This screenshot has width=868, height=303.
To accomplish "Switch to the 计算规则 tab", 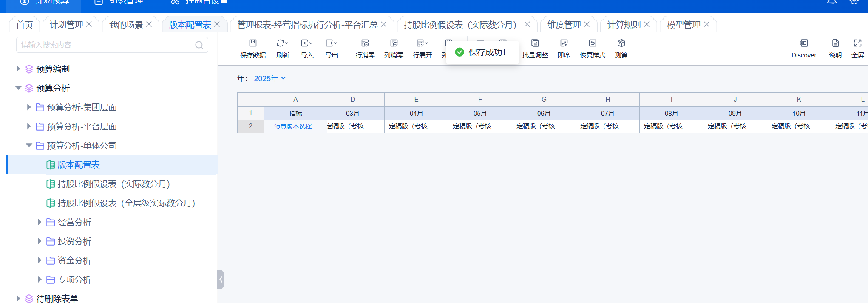I will click(624, 25).
